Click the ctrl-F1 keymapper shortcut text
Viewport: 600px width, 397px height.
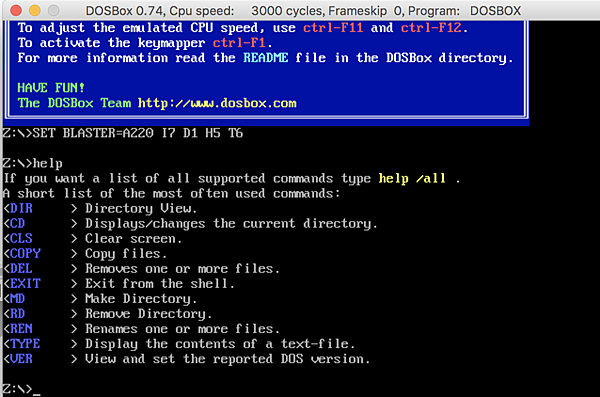point(239,42)
